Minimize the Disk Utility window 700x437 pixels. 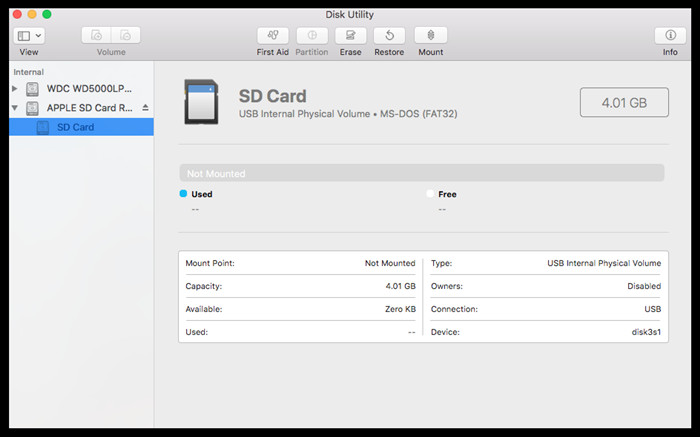pyautogui.click(x=32, y=14)
